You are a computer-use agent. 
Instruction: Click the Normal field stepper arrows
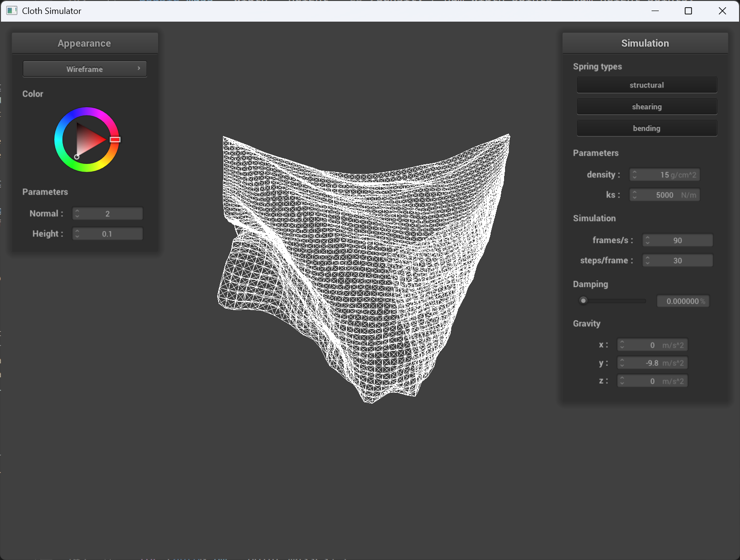coord(77,213)
